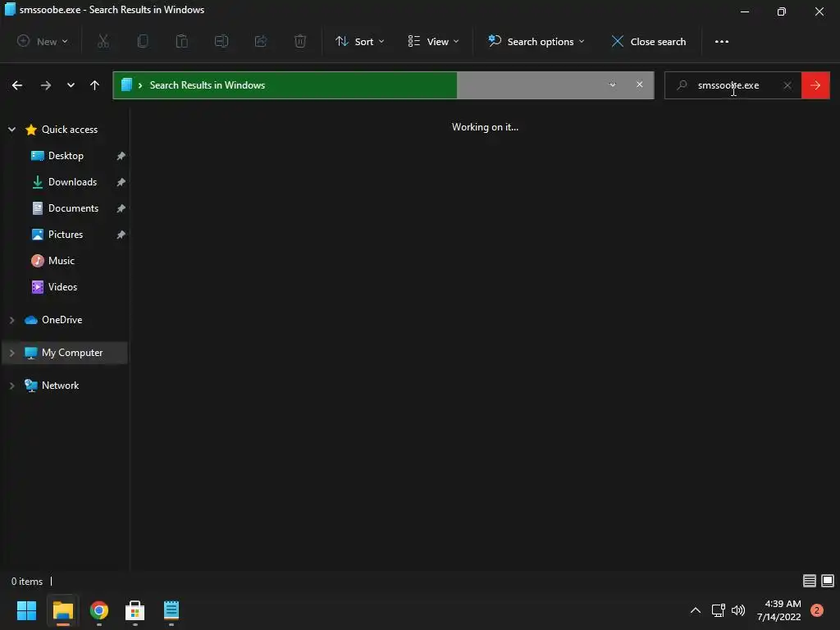The image size is (840, 630).
Task: Expand the Network tree node
Action: (11, 386)
